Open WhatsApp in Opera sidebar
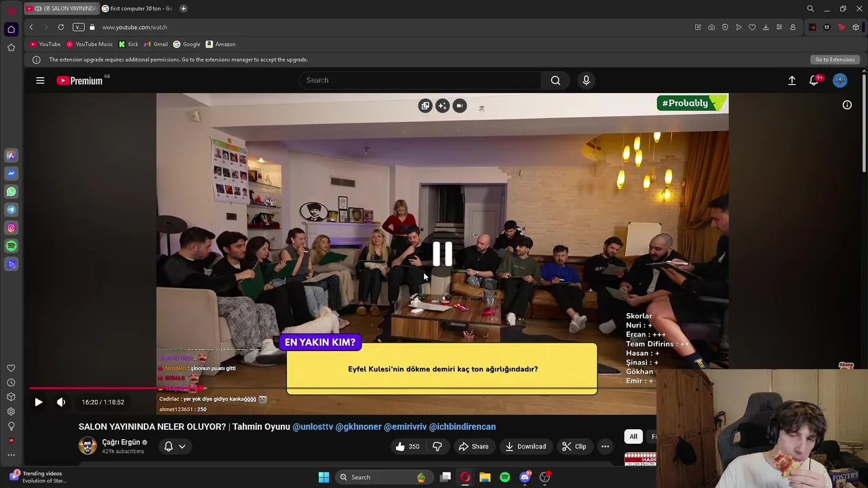Screen dimensions: 868x488 point(11,192)
